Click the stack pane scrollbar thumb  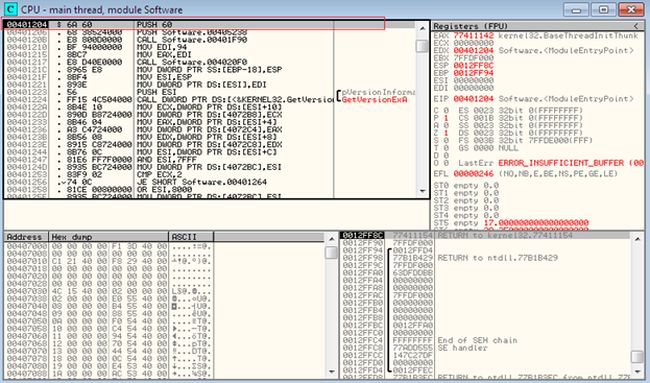637,356
